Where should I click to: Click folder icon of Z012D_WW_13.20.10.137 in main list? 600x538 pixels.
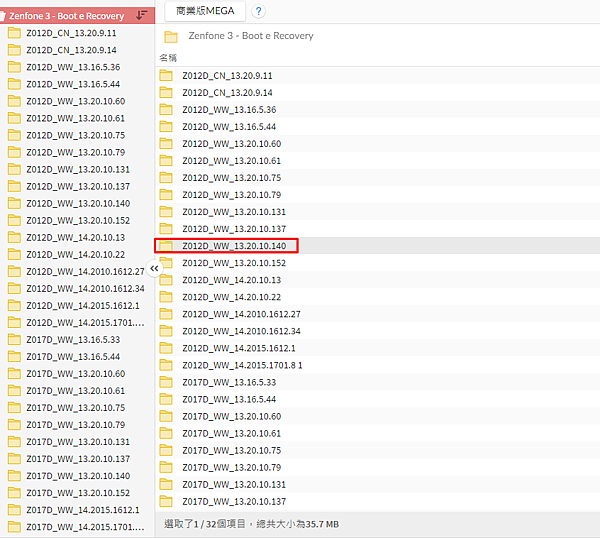(166, 229)
